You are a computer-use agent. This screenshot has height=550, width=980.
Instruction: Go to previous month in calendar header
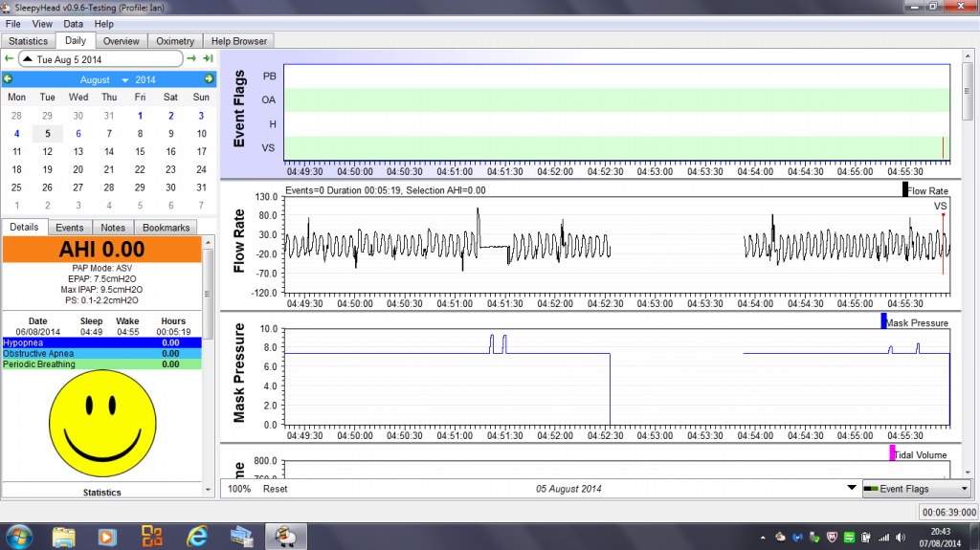[8, 79]
